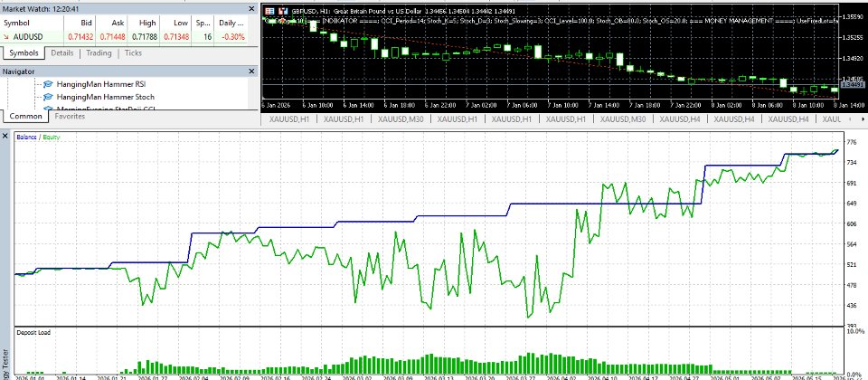Click the AUDUSD high value 0.71788

point(145,36)
